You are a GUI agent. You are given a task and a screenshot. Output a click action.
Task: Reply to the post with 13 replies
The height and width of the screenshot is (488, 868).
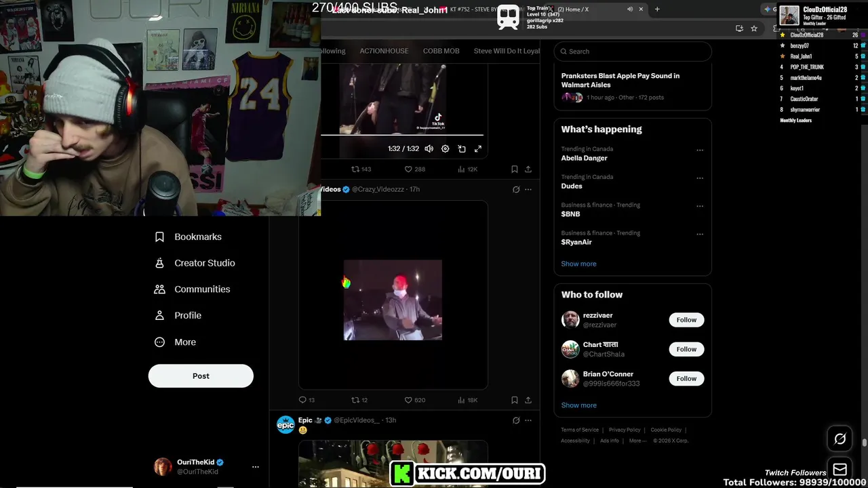pos(307,400)
